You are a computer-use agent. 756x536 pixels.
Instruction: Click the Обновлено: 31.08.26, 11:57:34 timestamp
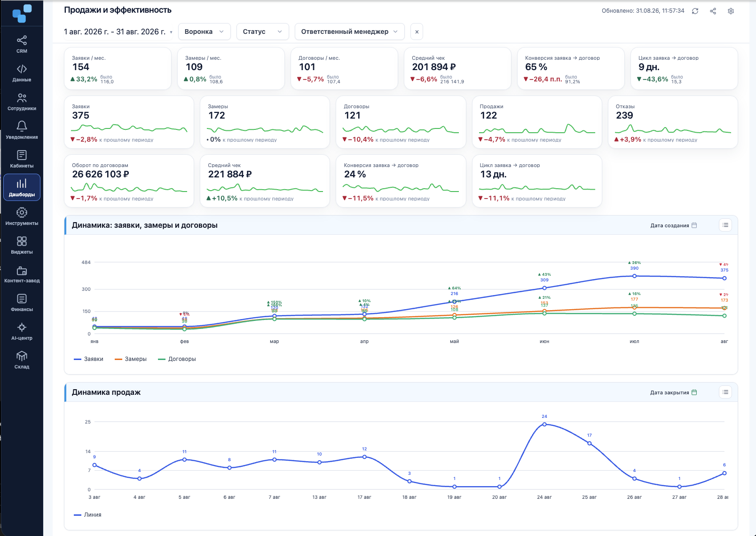643,11
